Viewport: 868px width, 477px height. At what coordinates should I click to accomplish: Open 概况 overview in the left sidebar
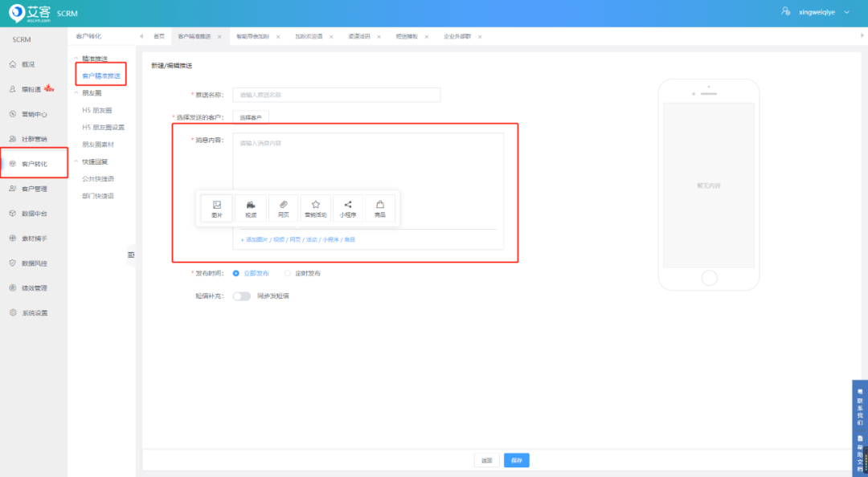[28, 64]
